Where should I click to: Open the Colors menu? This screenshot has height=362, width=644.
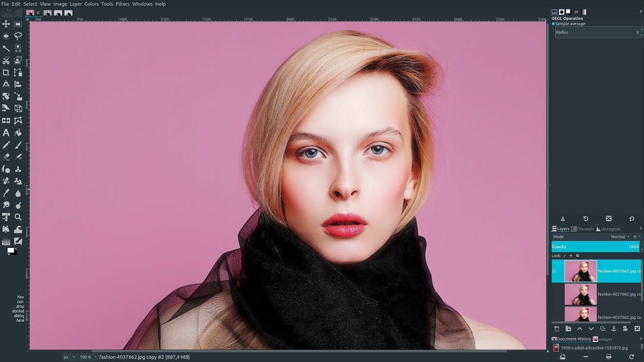[92, 4]
